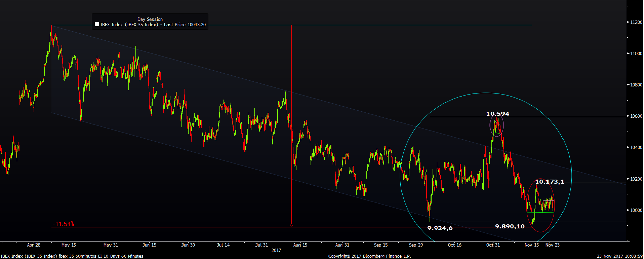Select 'Aug 31' on the date axis
The image size is (644, 259).
342,245
